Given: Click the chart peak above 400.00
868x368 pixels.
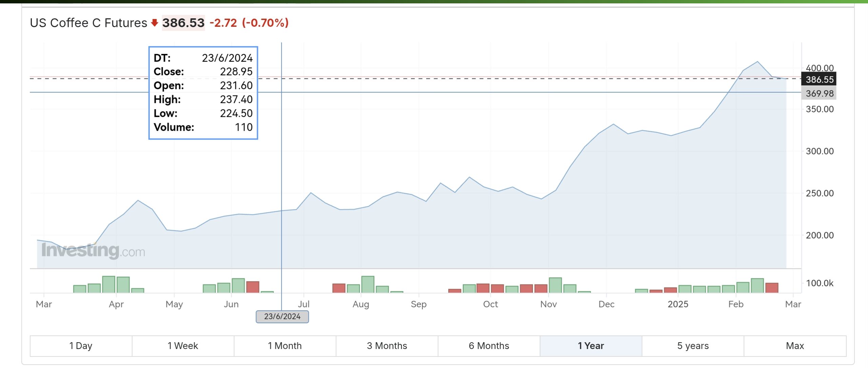Looking at the screenshot, I should (757, 62).
